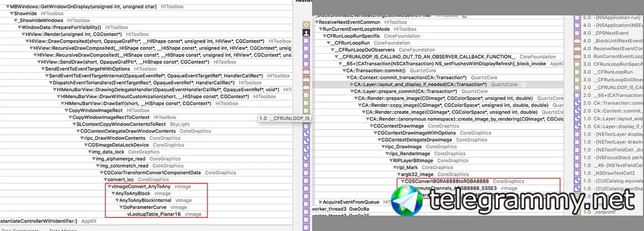Collapse the img_data_lock node
The image size is (644, 231).
[x=90, y=152]
